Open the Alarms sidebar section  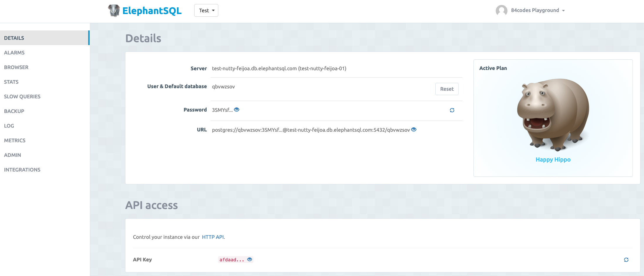coord(14,53)
